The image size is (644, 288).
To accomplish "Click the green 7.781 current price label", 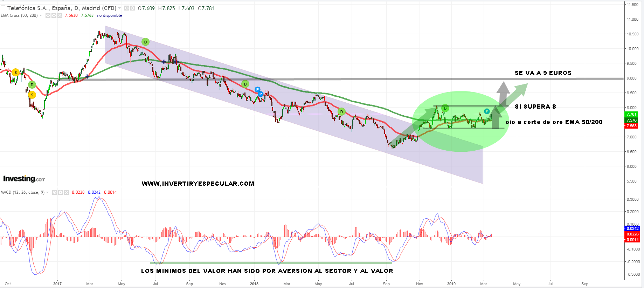I will click(x=631, y=114).
